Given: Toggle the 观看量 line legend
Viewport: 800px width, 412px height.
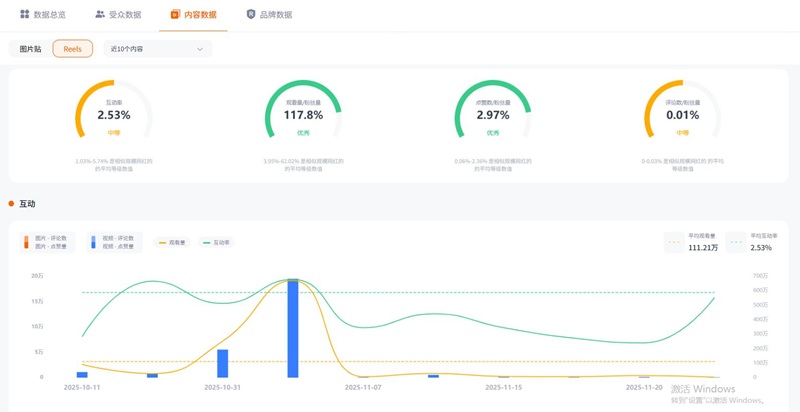Looking at the screenshot, I should (x=172, y=243).
